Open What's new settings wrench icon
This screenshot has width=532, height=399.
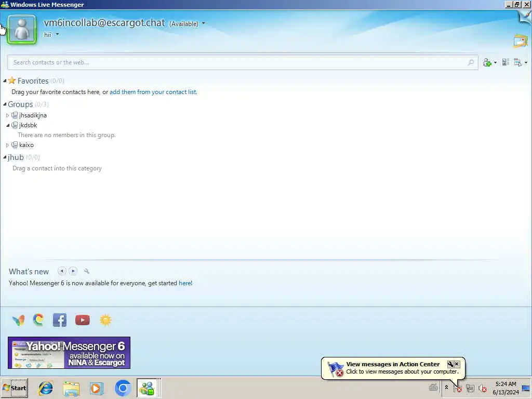click(87, 271)
